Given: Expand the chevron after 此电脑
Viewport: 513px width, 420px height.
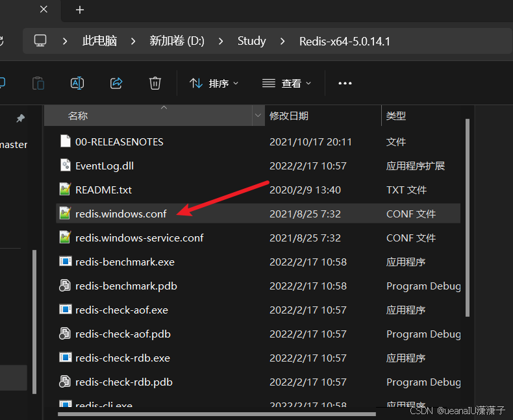Looking at the screenshot, I should (x=133, y=41).
